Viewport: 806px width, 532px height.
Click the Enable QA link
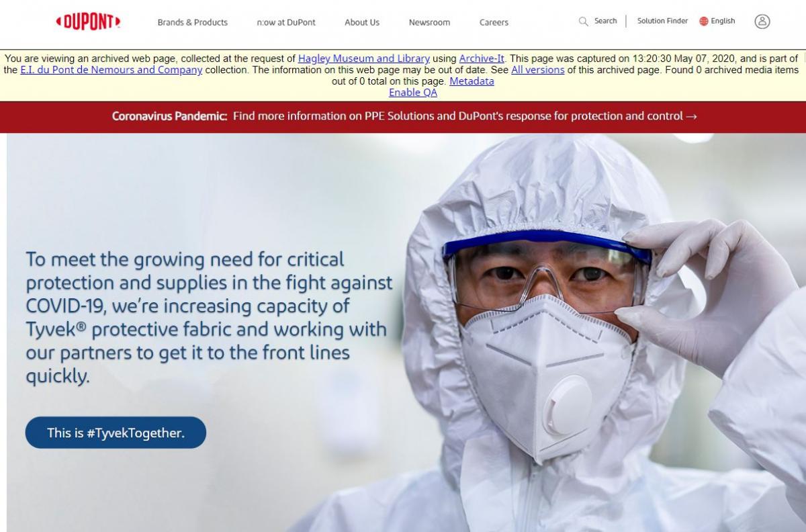[x=413, y=93]
